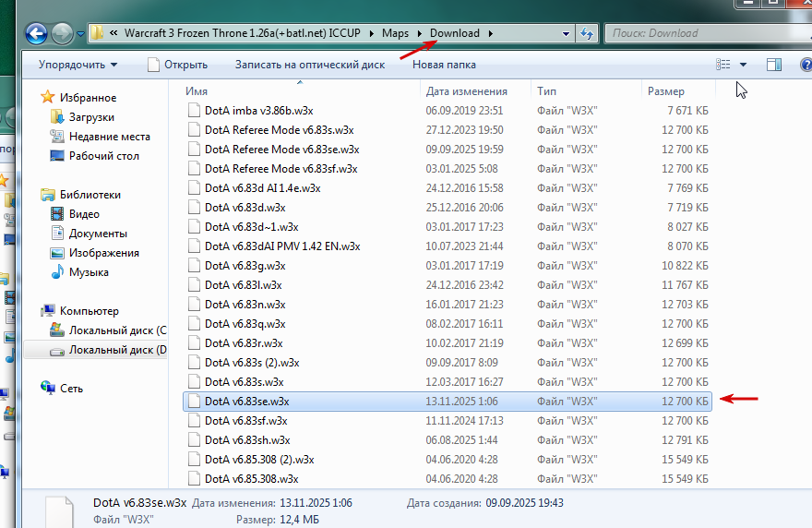This screenshot has height=528, width=812.
Task: Open Библиотеки in the navigation pane
Action: point(90,195)
